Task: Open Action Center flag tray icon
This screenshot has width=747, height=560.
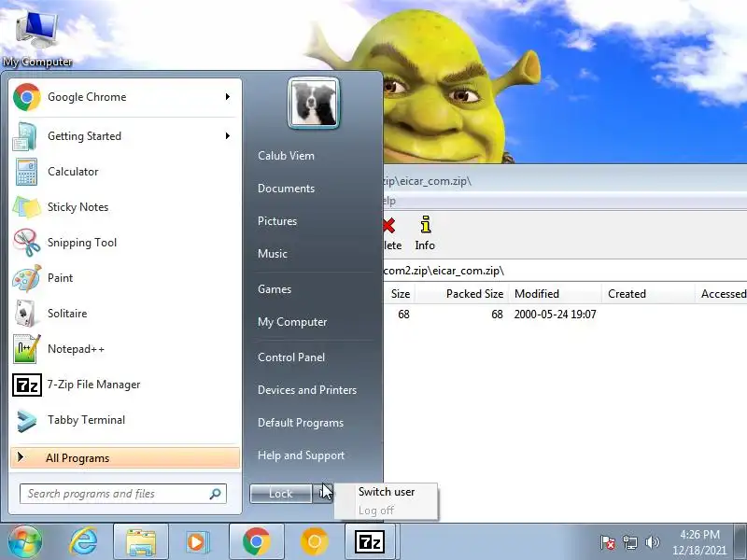Action: (608, 542)
